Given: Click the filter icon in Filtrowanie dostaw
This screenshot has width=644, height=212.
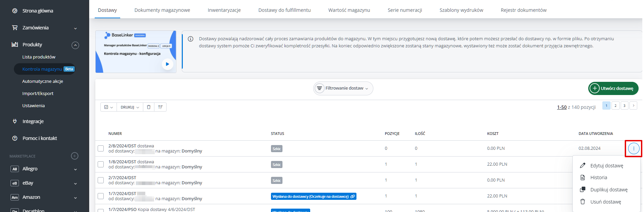Looking at the screenshot, I should (319, 88).
